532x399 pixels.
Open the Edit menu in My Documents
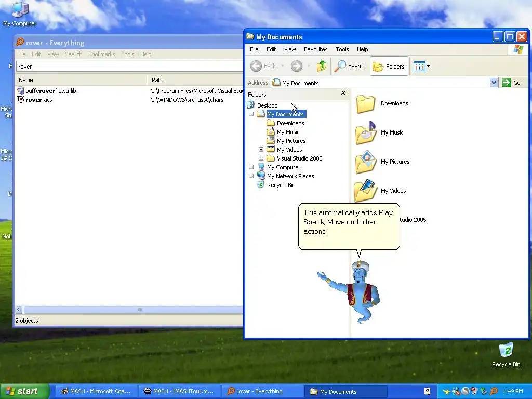271,49
